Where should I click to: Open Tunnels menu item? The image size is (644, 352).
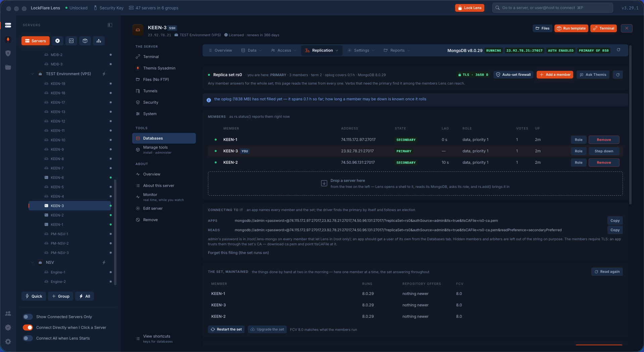[164, 91]
